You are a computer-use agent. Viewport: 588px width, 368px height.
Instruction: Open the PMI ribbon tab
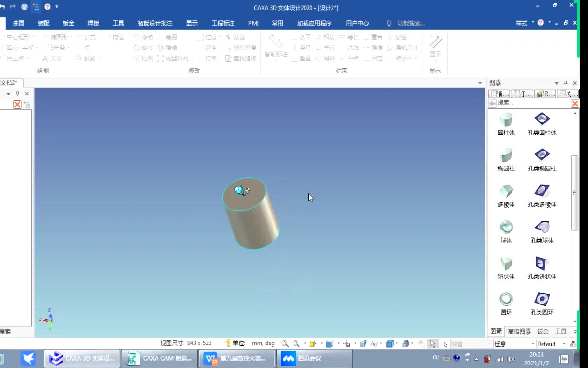click(253, 23)
